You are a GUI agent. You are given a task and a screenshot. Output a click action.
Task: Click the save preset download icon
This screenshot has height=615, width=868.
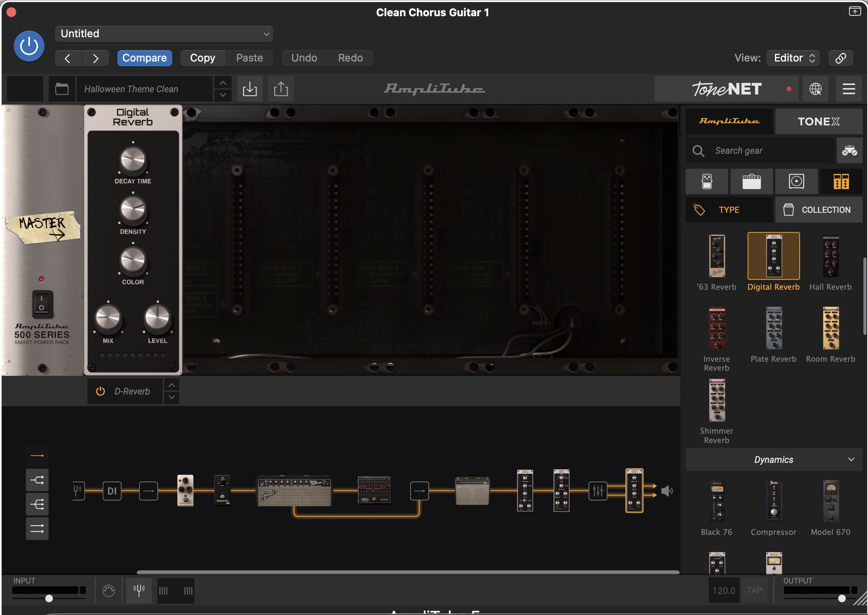tap(250, 89)
